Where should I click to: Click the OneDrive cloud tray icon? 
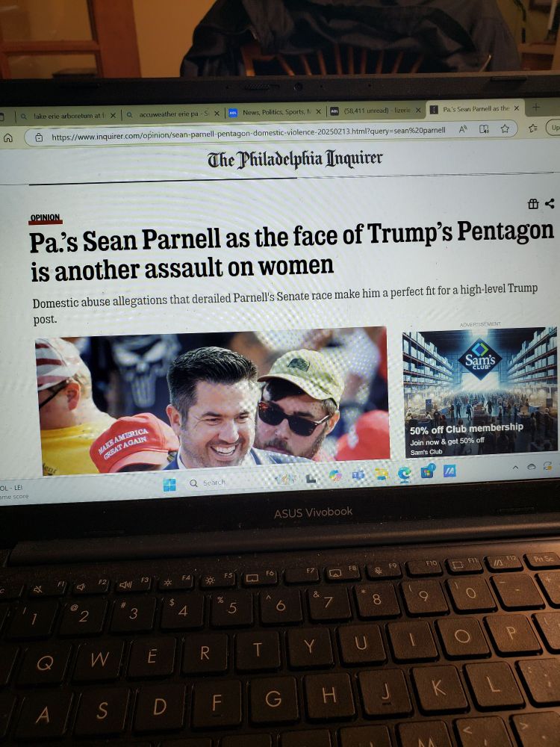pos(532,467)
